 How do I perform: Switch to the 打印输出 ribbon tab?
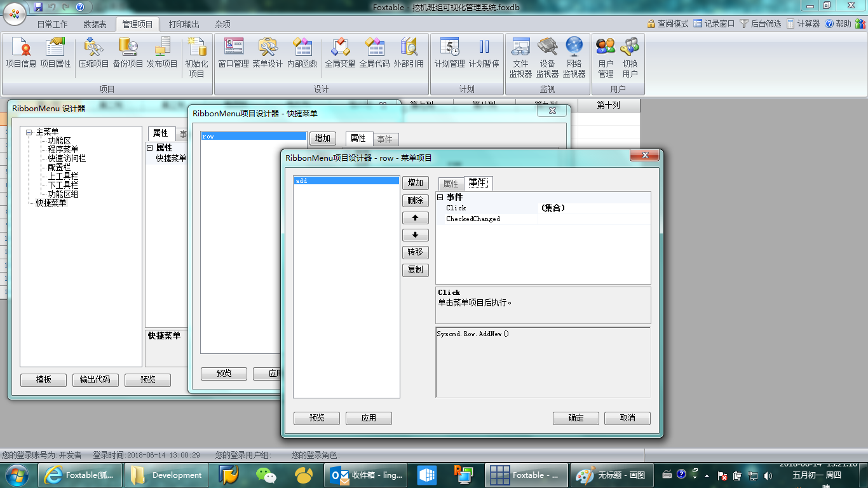[184, 24]
